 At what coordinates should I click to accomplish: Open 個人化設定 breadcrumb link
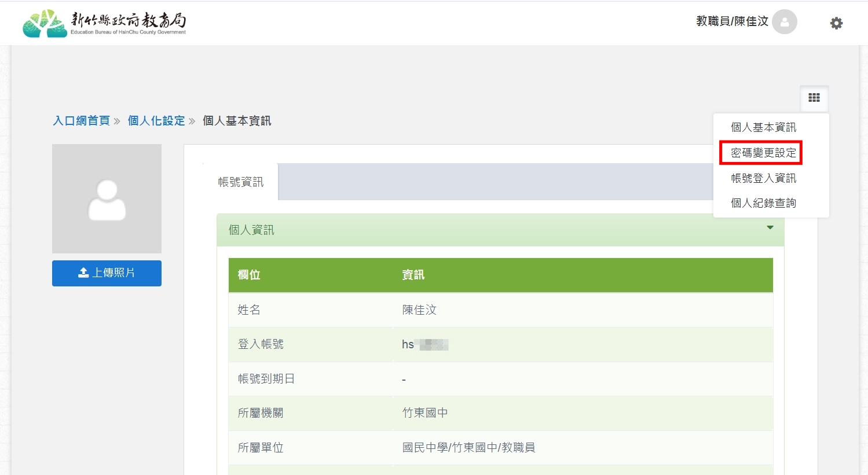click(156, 121)
